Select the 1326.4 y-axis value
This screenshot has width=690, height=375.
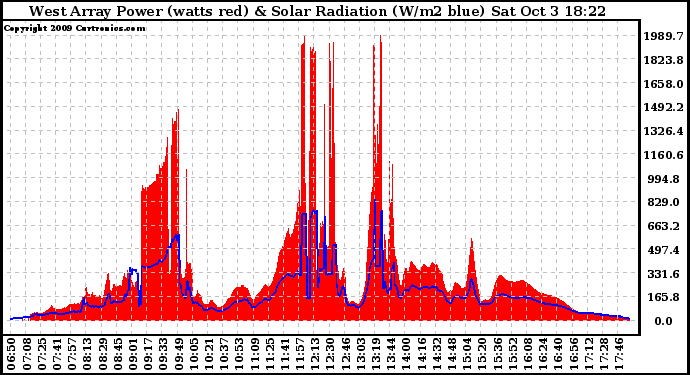(664, 131)
